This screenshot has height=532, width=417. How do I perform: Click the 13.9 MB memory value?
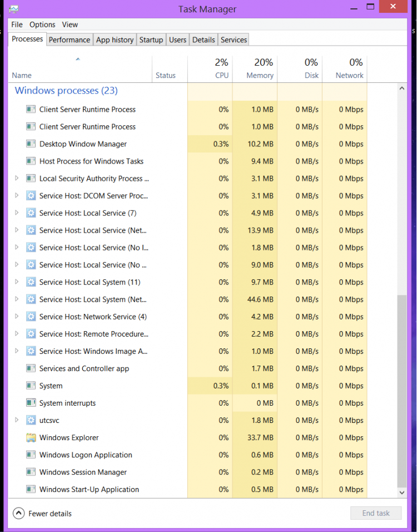coord(260,230)
